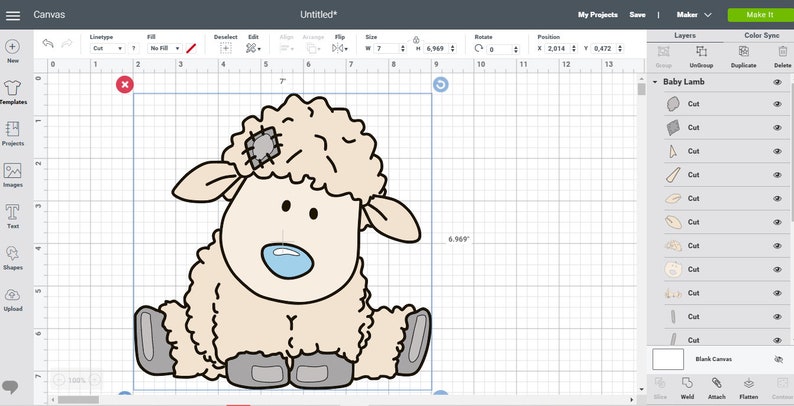This screenshot has height=406, width=794.
Task: Click the X position input field
Action: click(558, 49)
